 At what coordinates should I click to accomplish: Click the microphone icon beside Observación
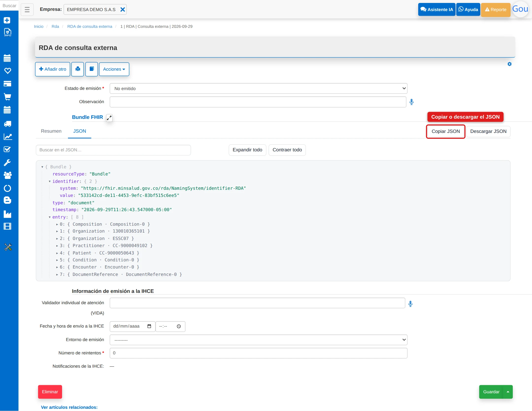(x=412, y=102)
